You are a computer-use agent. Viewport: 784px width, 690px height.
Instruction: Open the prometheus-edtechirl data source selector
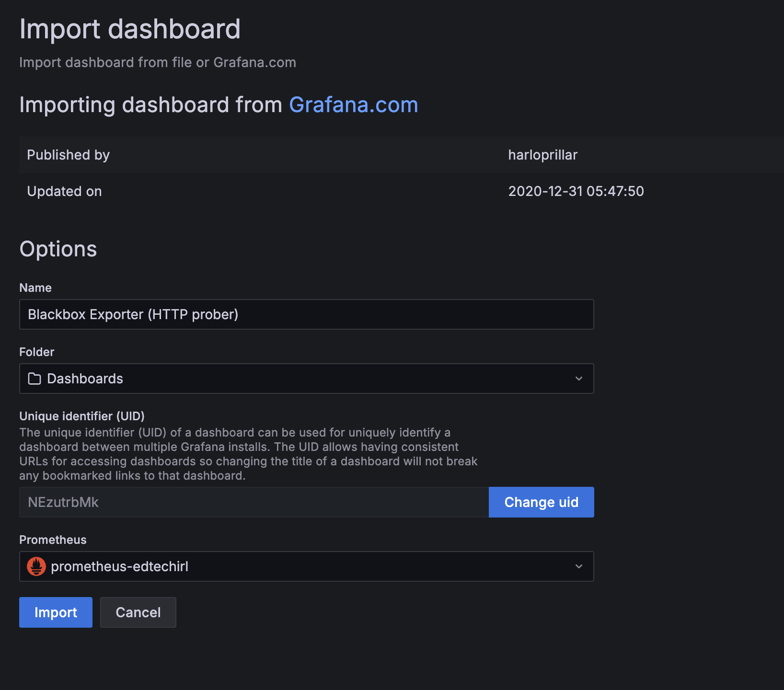coord(307,566)
